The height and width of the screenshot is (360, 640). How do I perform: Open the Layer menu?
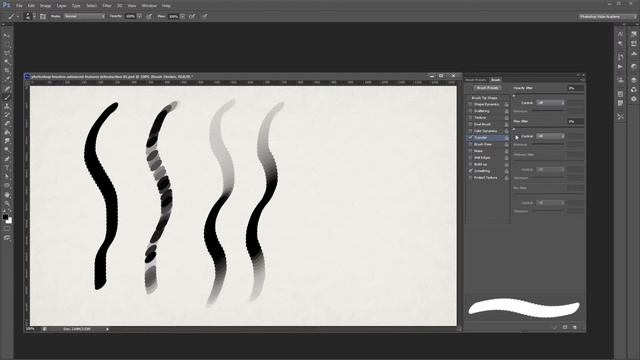(x=61, y=6)
